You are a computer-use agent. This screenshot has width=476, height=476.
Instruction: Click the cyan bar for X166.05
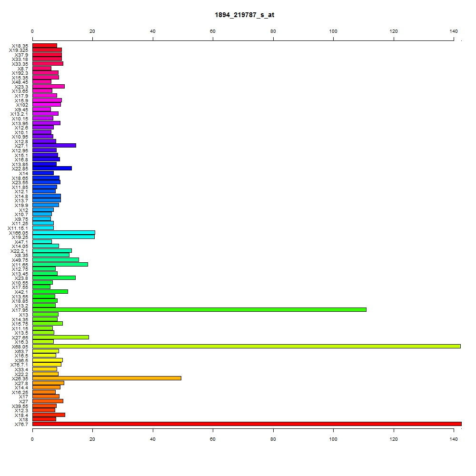pyautogui.click(x=64, y=233)
